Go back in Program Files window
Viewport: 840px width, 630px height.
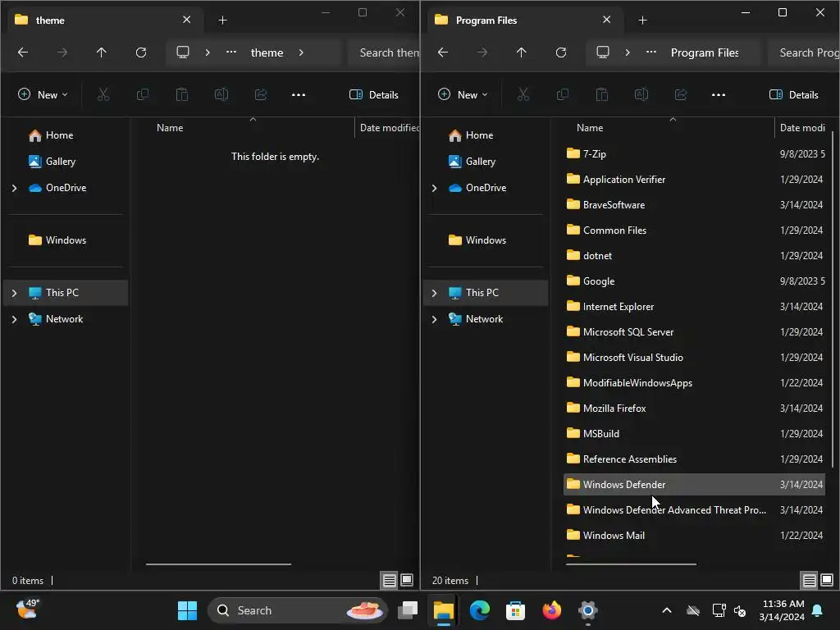443,52
